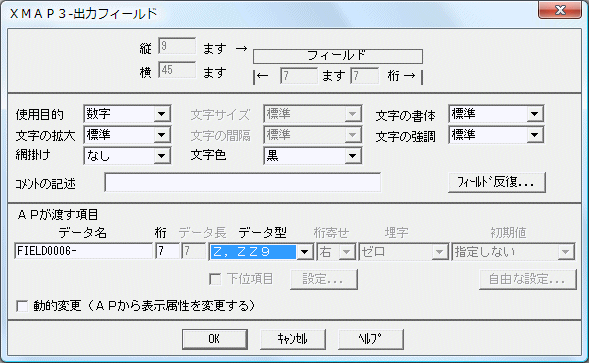The height and width of the screenshot is (363, 589).
Task: Open the 桁寄せ dropdown showing 右
Action: point(336,251)
